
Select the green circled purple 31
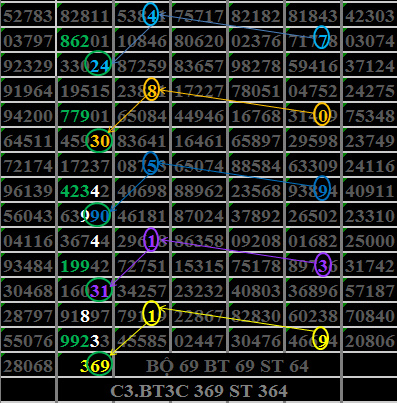tap(99, 289)
